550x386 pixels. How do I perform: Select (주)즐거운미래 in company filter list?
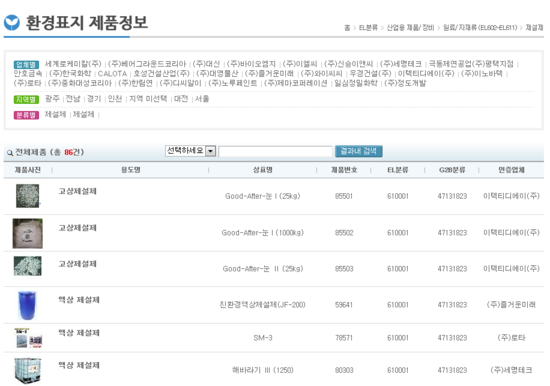click(x=269, y=73)
